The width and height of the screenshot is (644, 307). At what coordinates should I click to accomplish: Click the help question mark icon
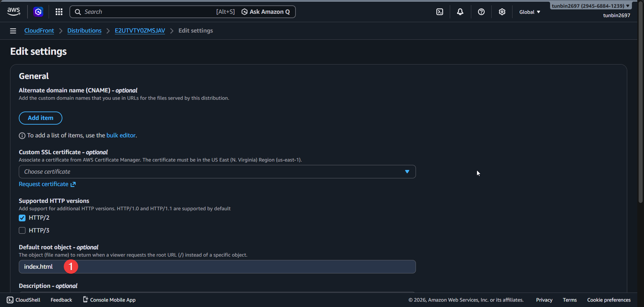(481, 11)
